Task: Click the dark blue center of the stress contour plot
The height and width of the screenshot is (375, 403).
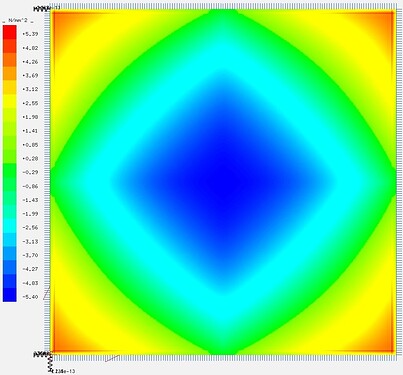Action: point(223,182)
